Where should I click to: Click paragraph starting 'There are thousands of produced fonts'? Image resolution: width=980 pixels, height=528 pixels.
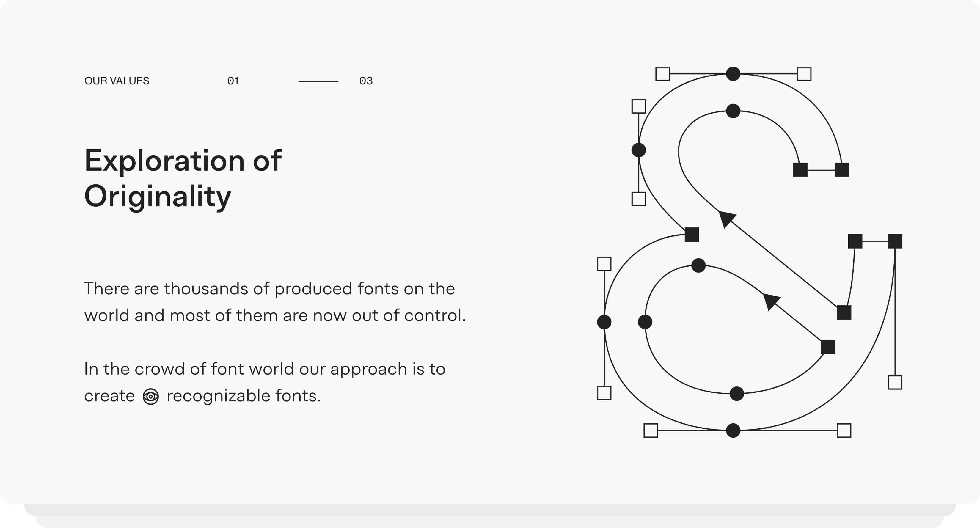click(275, 302)
